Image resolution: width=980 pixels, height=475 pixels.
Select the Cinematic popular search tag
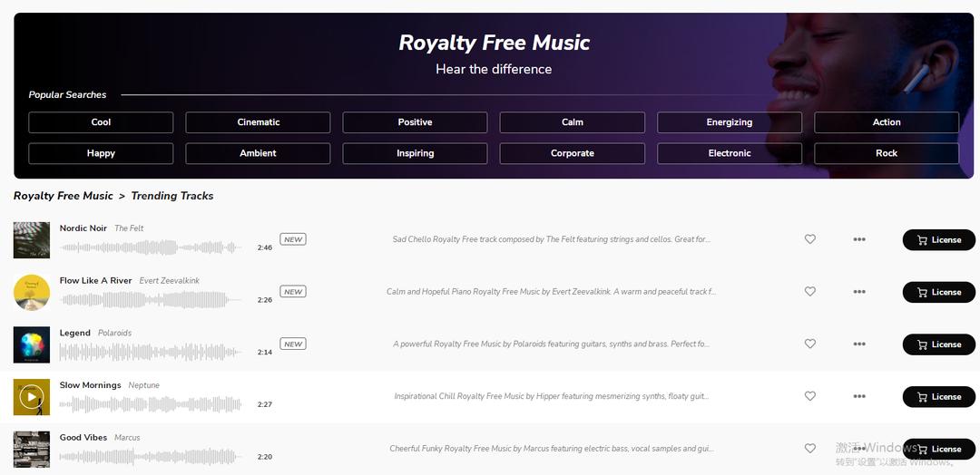pos(258,122)
